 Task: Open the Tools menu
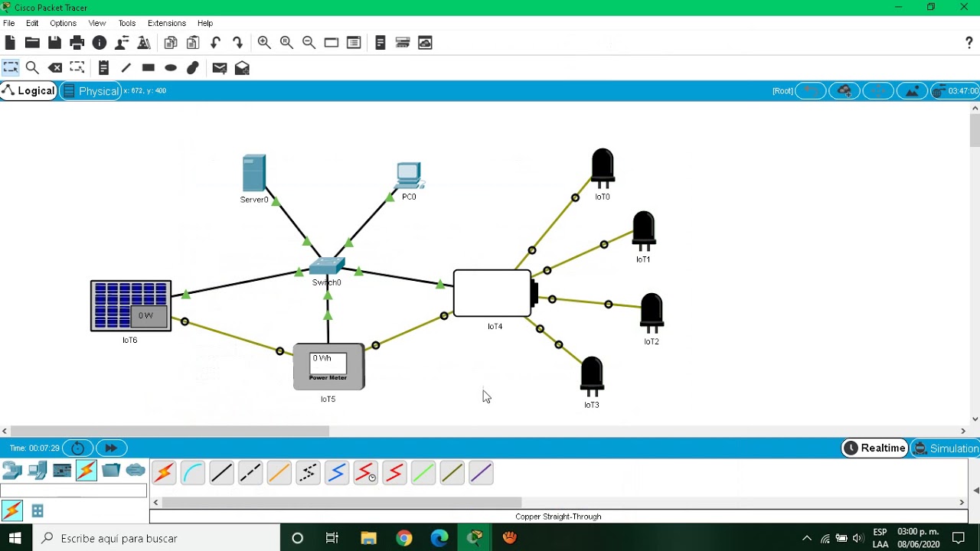pos(127,23)
